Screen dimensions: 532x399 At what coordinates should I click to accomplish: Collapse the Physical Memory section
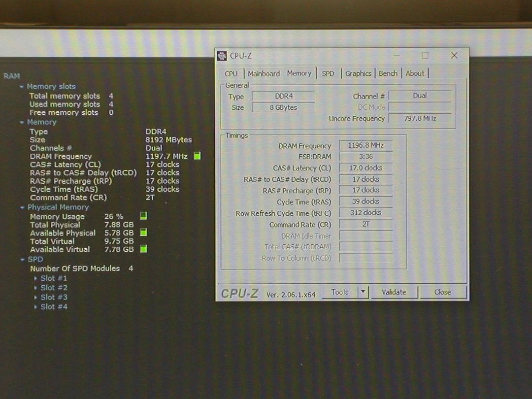coord(22,207)
